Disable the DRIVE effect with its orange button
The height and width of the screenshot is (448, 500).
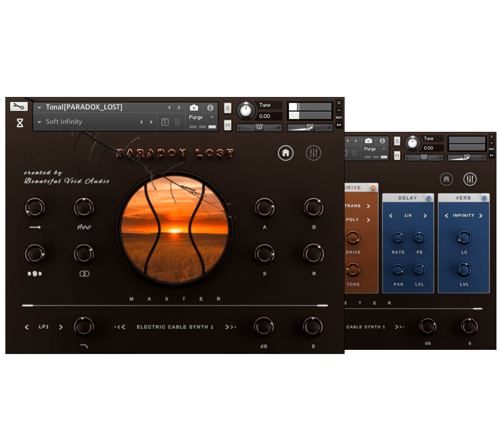click(372, 188)
